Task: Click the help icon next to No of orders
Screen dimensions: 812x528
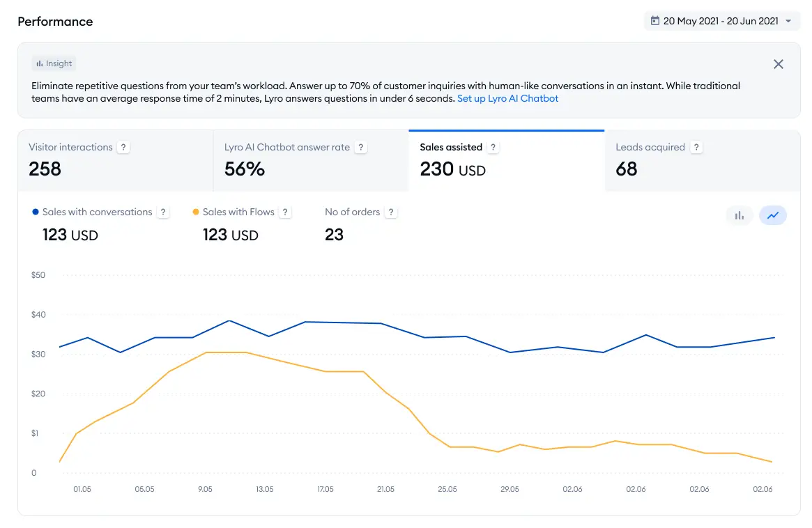Action: click(x=391, y=212)
